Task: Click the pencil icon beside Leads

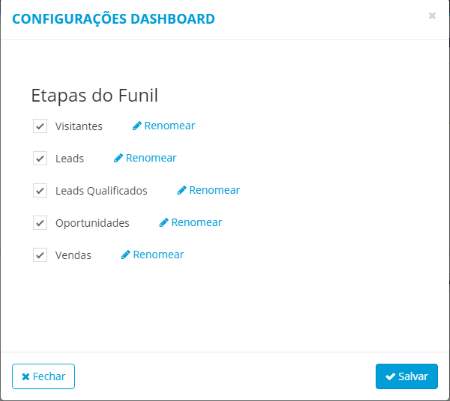Action: point(118,158)
